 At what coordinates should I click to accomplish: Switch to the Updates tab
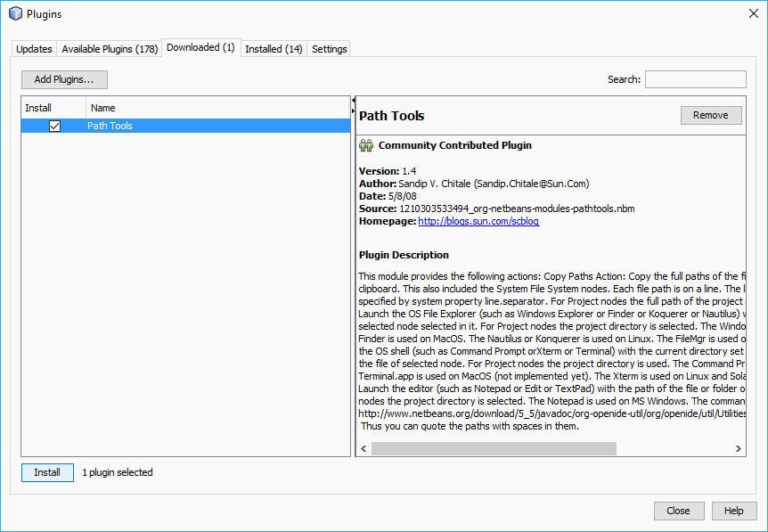[x=34, y=49]
